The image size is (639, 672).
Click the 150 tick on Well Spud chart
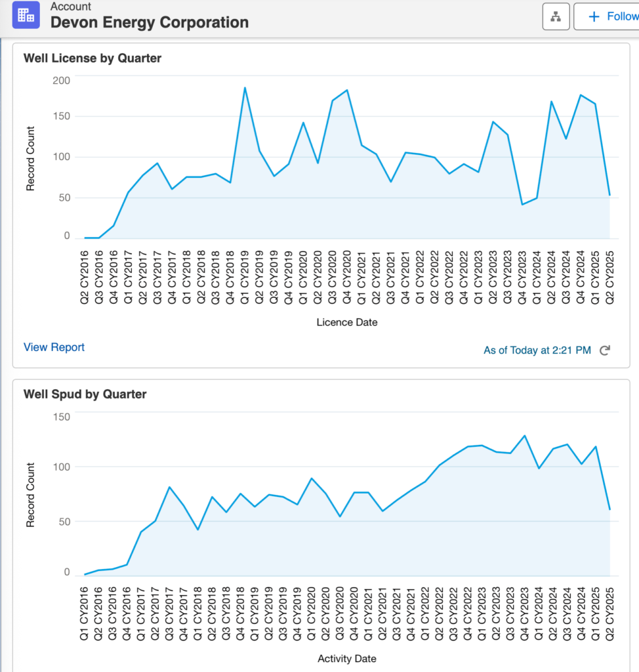click(x=61, y=417)
